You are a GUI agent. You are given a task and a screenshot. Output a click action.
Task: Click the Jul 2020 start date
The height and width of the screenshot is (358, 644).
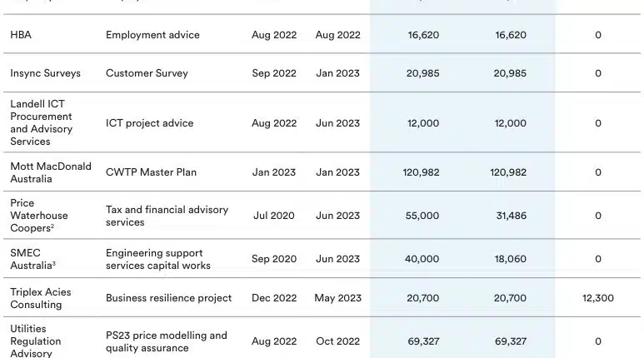tap(274, 216)
